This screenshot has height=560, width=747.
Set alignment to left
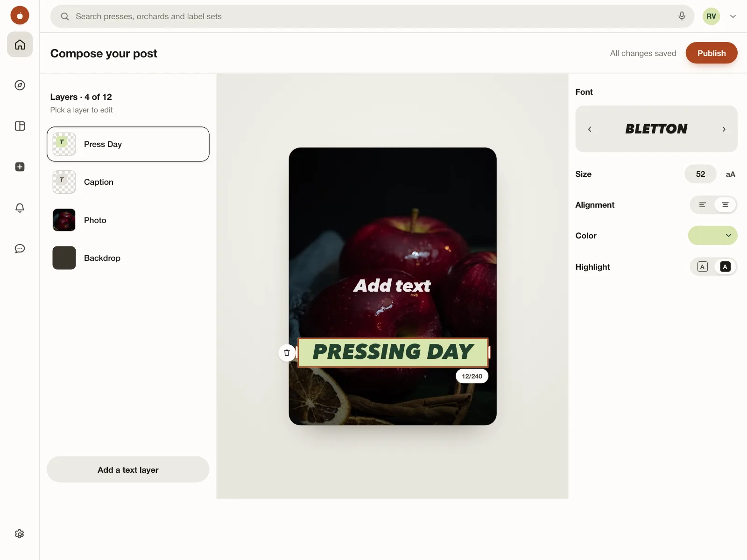tap(702, 205)
